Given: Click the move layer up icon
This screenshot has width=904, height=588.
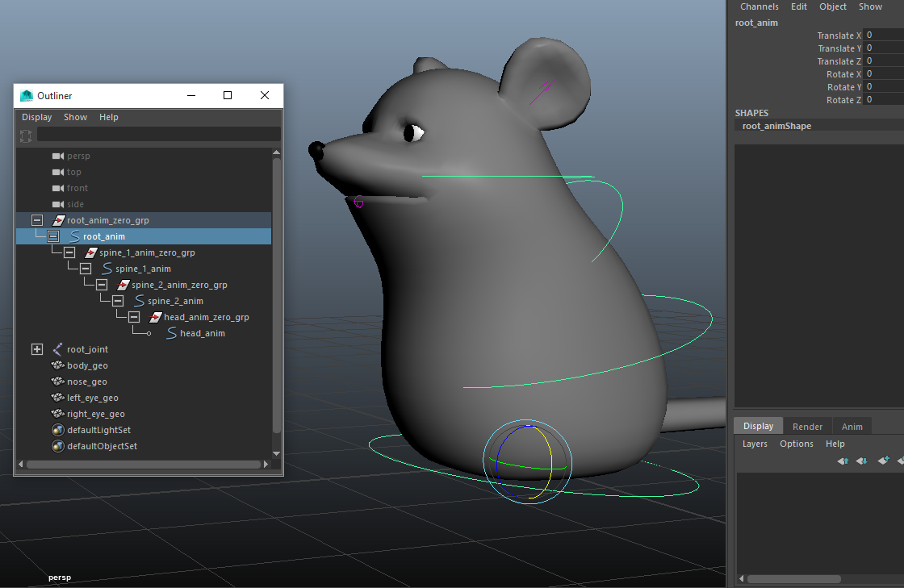Looking at the screenshot, I should [843, 461].
